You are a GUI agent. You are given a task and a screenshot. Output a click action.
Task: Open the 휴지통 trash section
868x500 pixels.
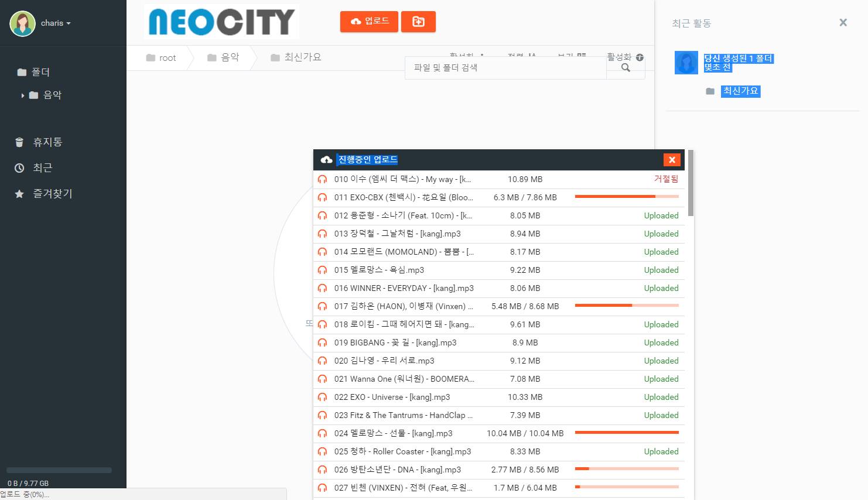[x=47, y=142]
